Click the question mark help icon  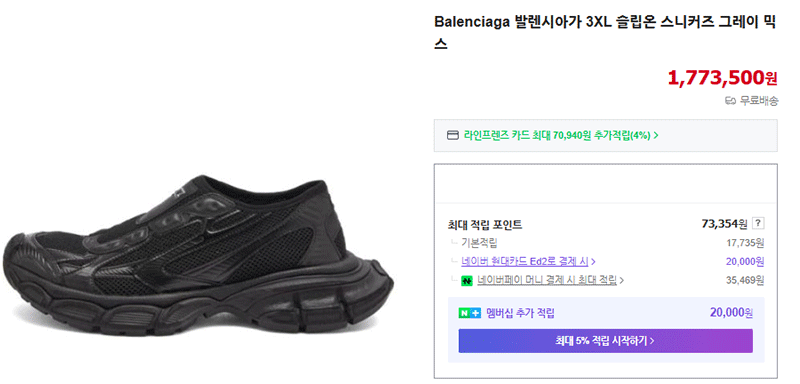pyautogui.click(x=759, y=223)
